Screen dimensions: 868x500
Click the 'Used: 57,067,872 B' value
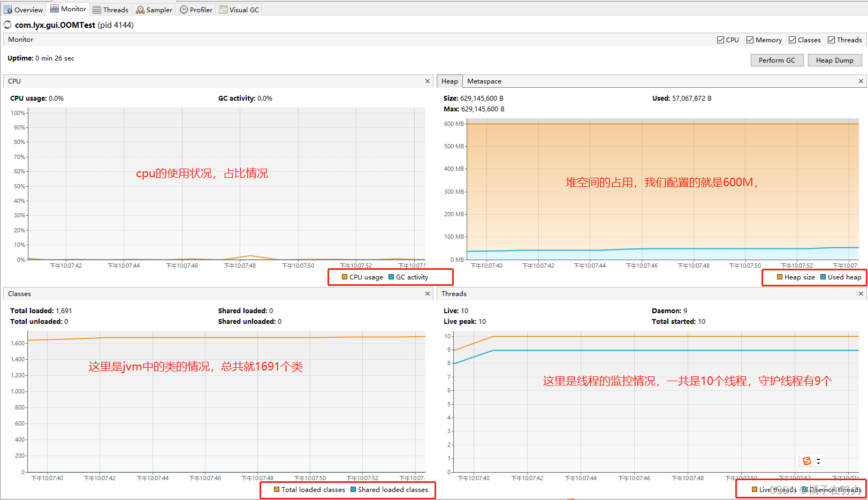[x=682, y=99]
